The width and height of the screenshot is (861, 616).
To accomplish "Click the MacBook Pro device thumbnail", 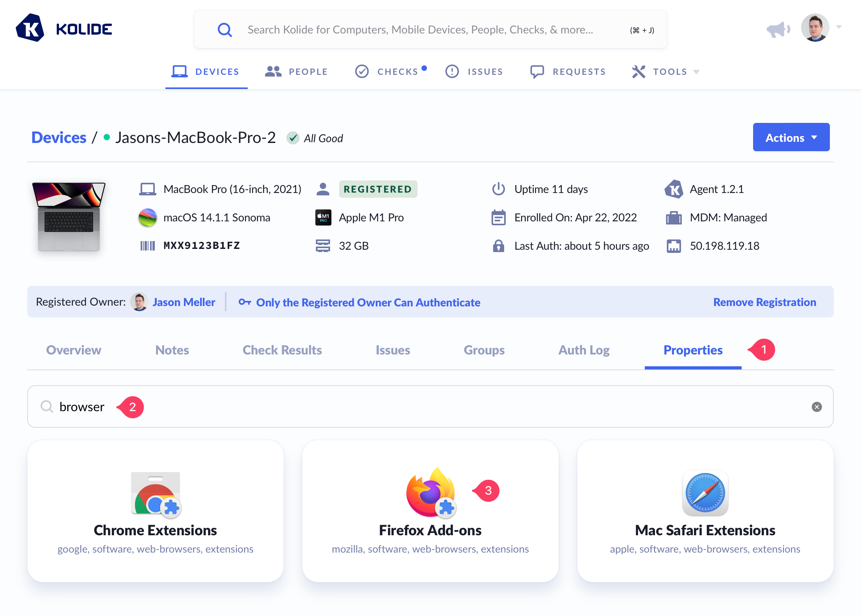I will tap(69, 217).
